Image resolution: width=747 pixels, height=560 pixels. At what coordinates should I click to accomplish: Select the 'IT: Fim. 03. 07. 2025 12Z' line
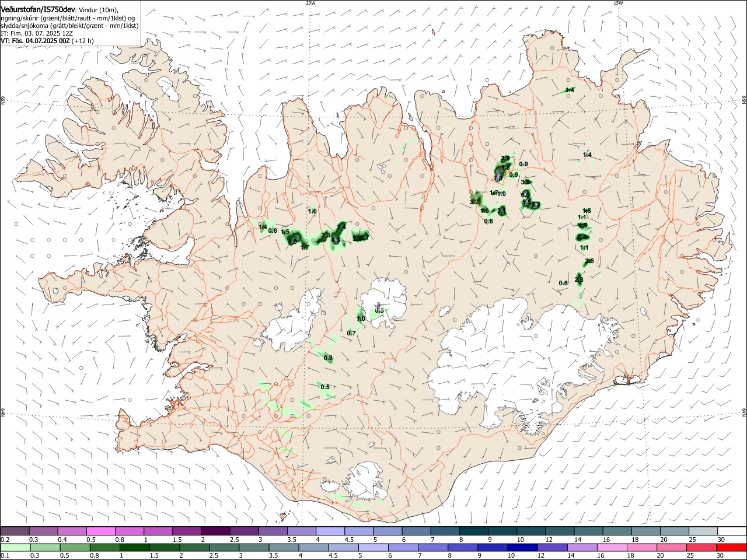pyautogui.click(x=37, y=33)
